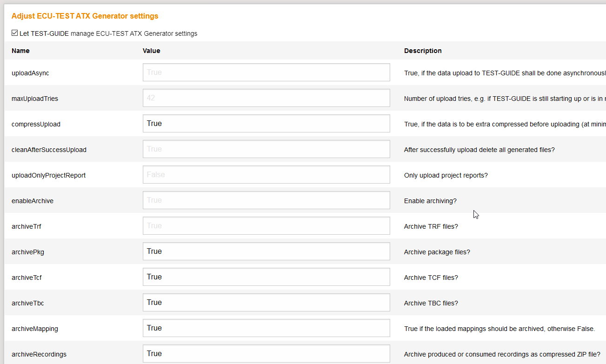Click the Archive TRF files? description
Image resolution: width=606 pixels, height=364 pixels.
tap(431, 226)
